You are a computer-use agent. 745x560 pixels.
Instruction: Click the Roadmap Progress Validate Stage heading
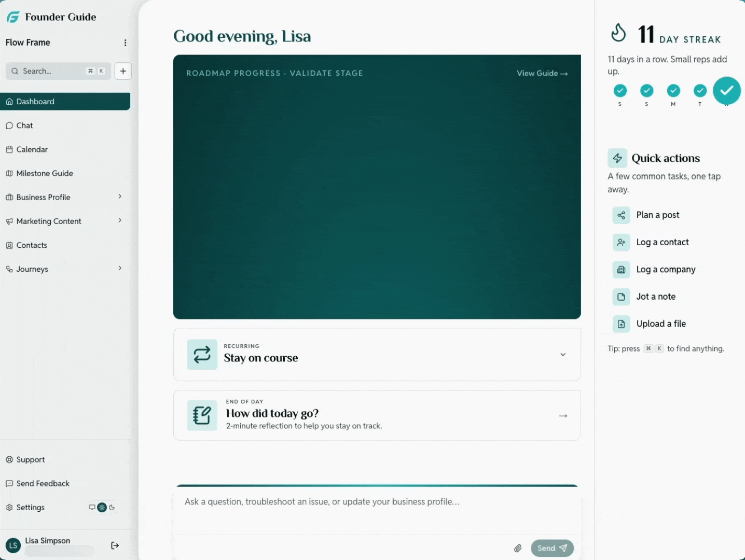(274, 73)
